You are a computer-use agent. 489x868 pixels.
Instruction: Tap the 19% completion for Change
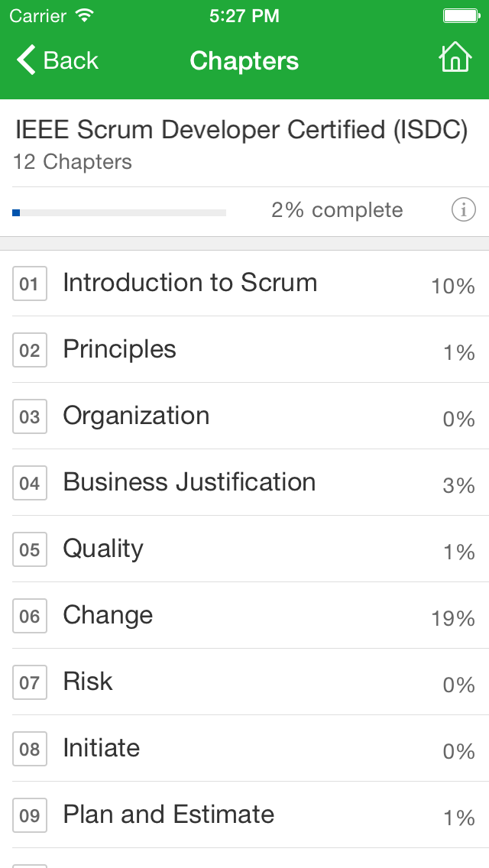[x=453, y=618]
